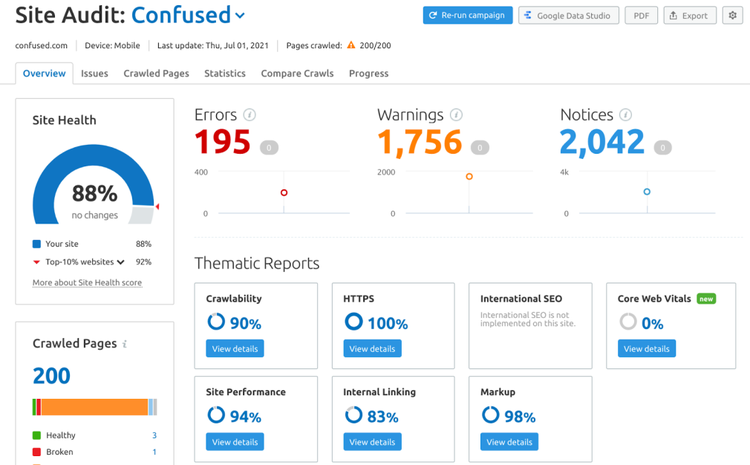Expand the Top-10% websites dropdown
Image resolution: width=750 pixels, height=465 pixels.
[121, 262]
